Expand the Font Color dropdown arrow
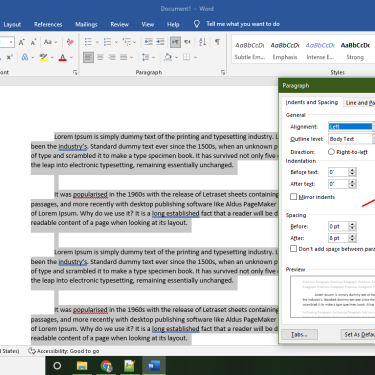 71,58
